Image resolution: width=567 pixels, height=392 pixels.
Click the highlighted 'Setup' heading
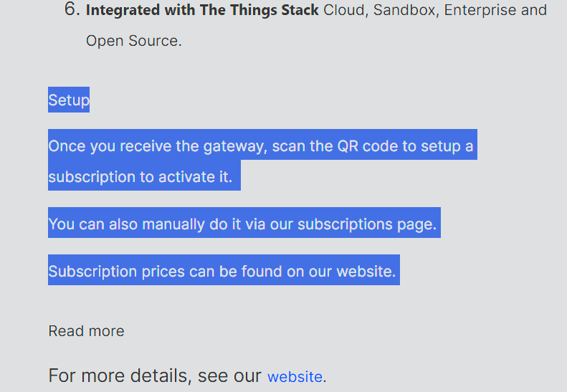(x=69, y=100)
